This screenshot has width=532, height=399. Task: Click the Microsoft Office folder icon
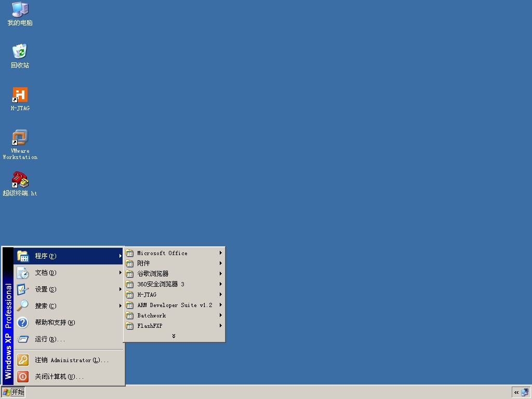point(129,253)
